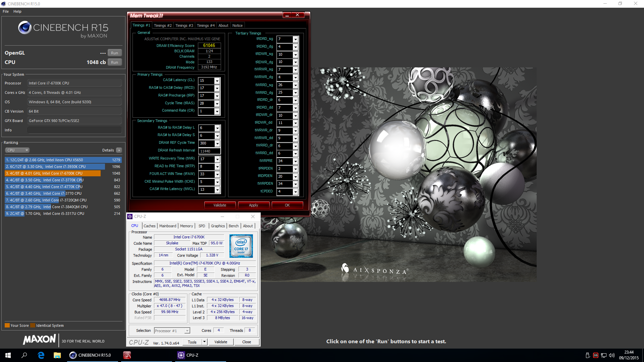Switch to the CPU-Z taskbar item
The width and height of the screenshot is (644, 362).
[201, 355]
